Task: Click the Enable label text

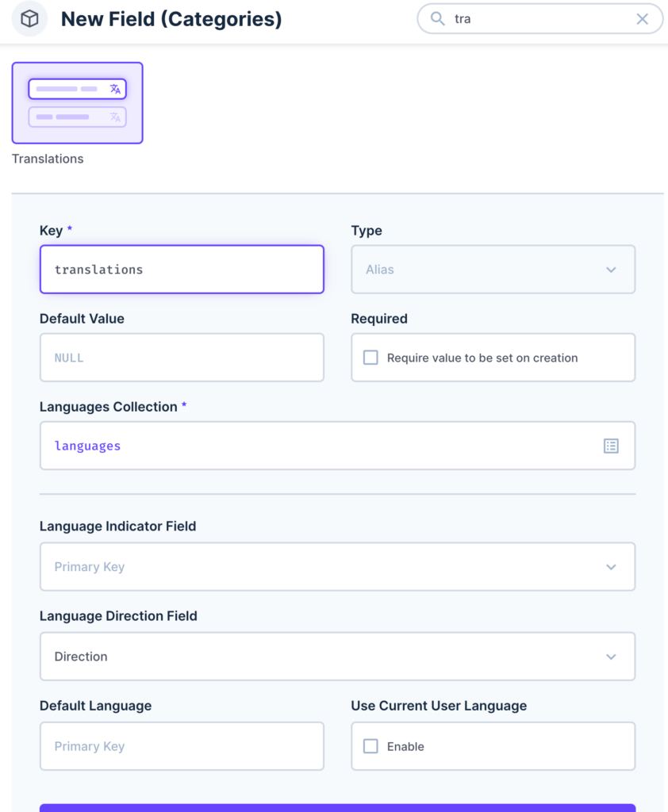Action: click(405, 747)
